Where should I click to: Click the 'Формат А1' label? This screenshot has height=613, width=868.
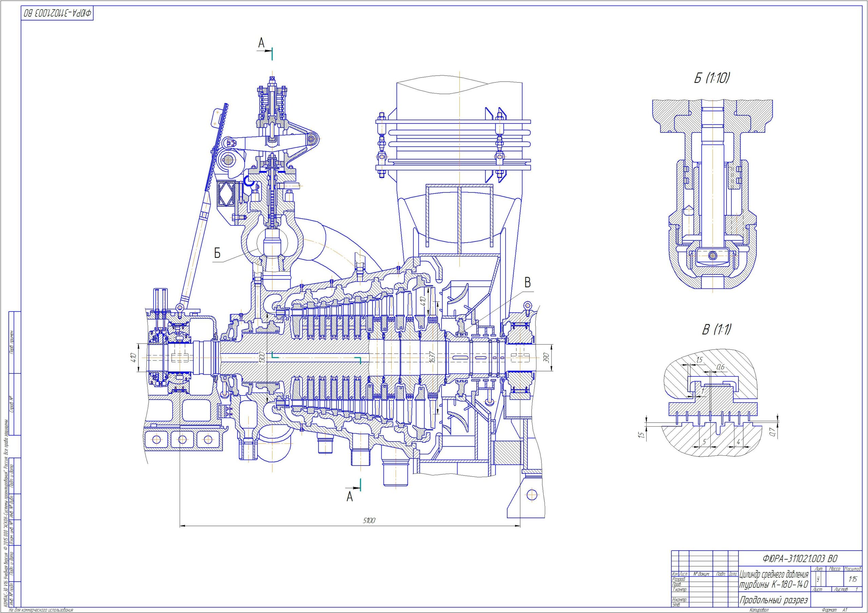pos(835,610)
